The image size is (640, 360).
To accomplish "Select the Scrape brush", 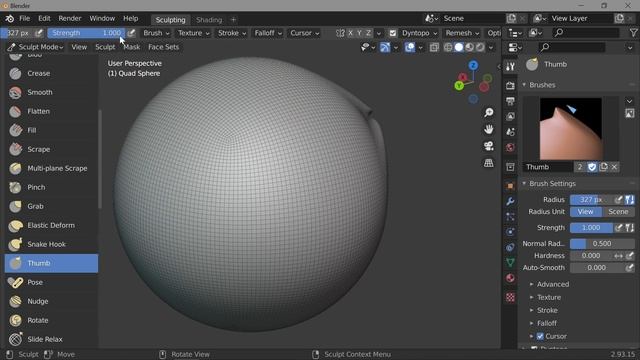I will pyautogui.click(x=51, y=149).
